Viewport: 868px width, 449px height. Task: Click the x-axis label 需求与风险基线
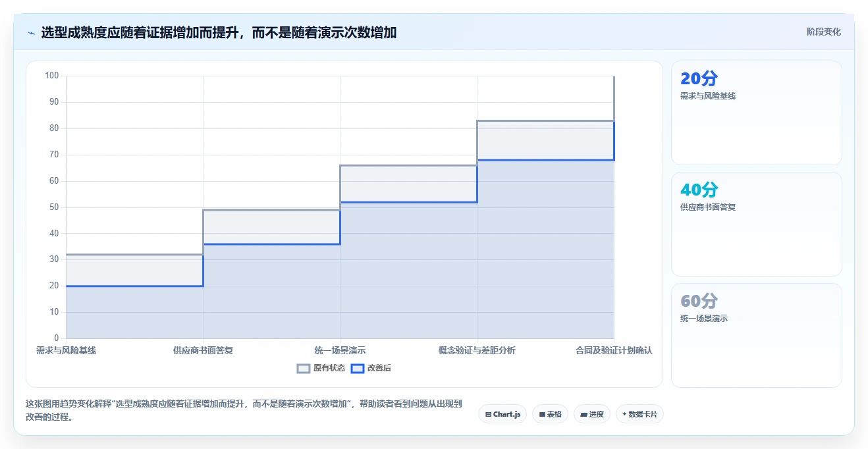(66, 350)
